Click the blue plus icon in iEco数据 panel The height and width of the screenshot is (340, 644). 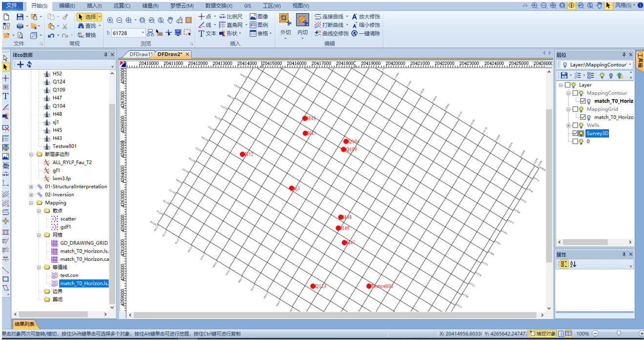coord(21,64)
